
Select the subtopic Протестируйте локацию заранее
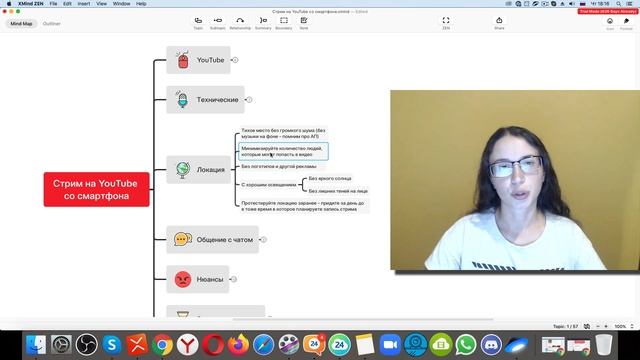[x=304, y=206]
